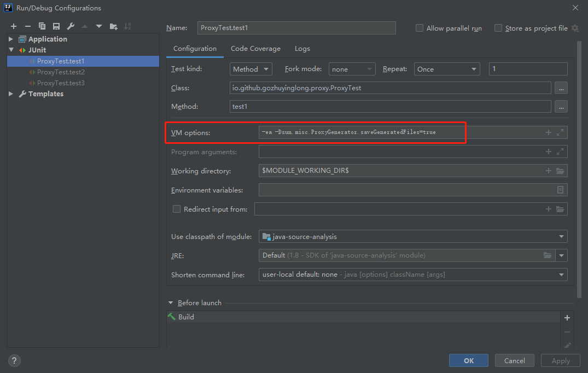Switch to the Code Coverage tab
This screenshot has height=373, width=588.
tap(255, 49)
